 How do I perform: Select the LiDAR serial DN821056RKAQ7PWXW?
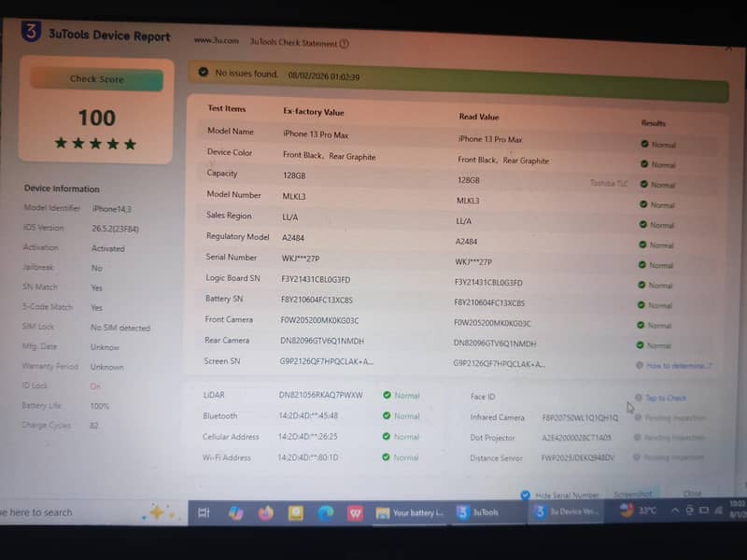tap(320, 395)
